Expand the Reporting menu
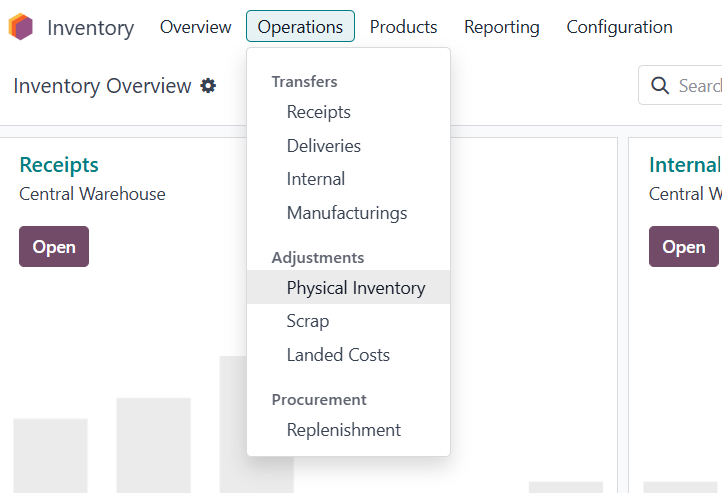722x493 pixels. coord(501,27)
